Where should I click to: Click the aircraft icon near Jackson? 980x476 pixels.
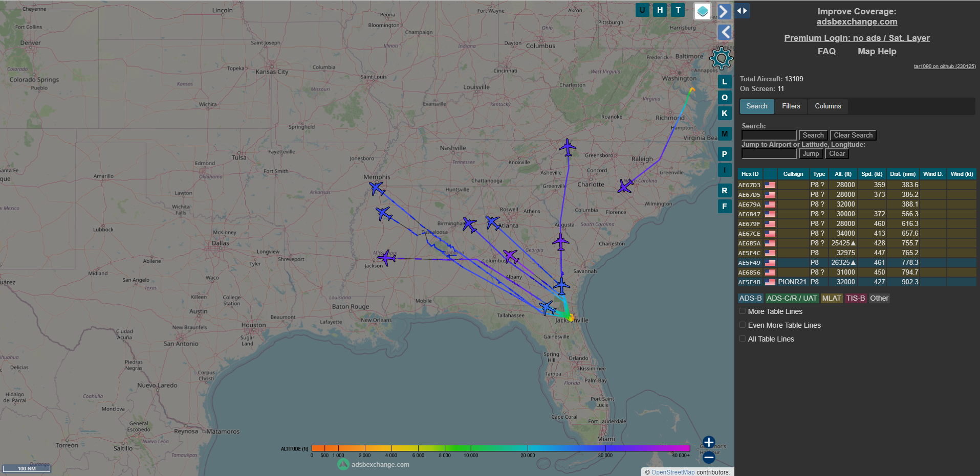click(x=387, y=258)
